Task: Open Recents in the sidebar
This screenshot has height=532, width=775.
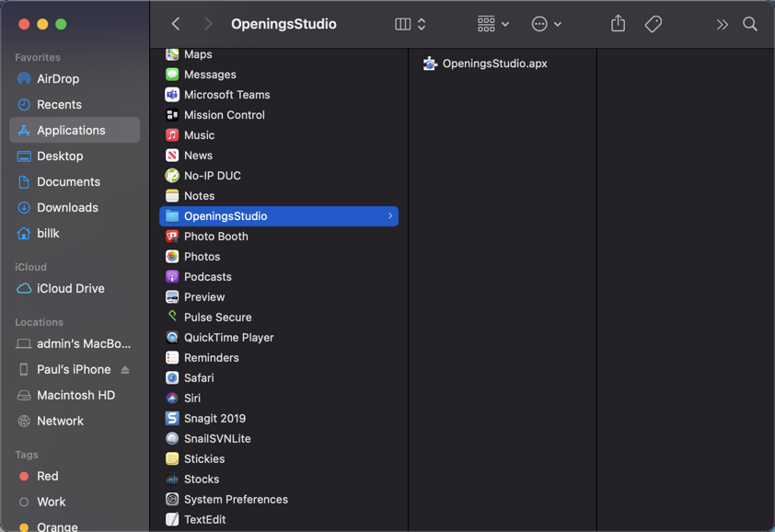Action: 75,104
